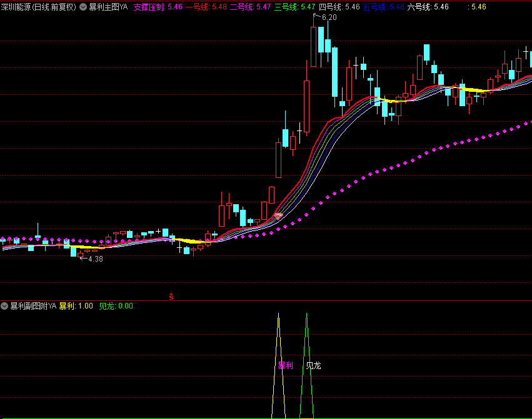Click the 暴利副图附YA sub-chart name
Screen dimensions: 532x419
coord(33,306)
